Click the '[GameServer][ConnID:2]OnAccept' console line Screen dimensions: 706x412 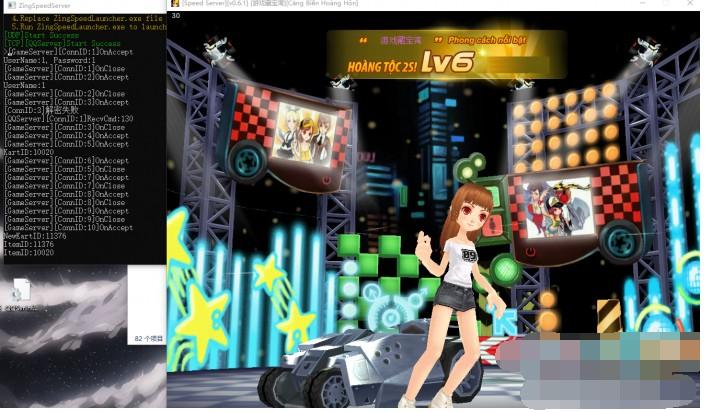click(x=66, y=77)
